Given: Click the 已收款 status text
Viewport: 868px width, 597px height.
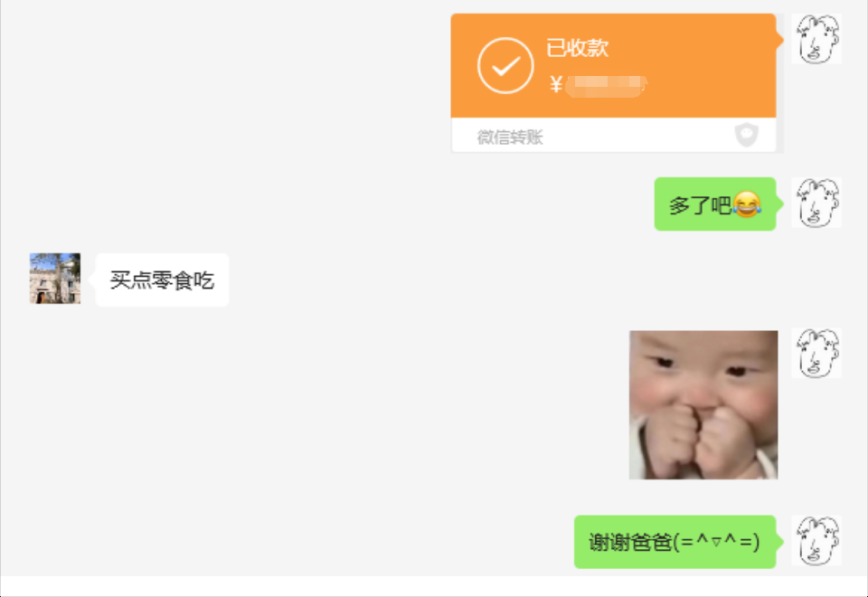Looking at the screenshot, I should pos(578,48).
